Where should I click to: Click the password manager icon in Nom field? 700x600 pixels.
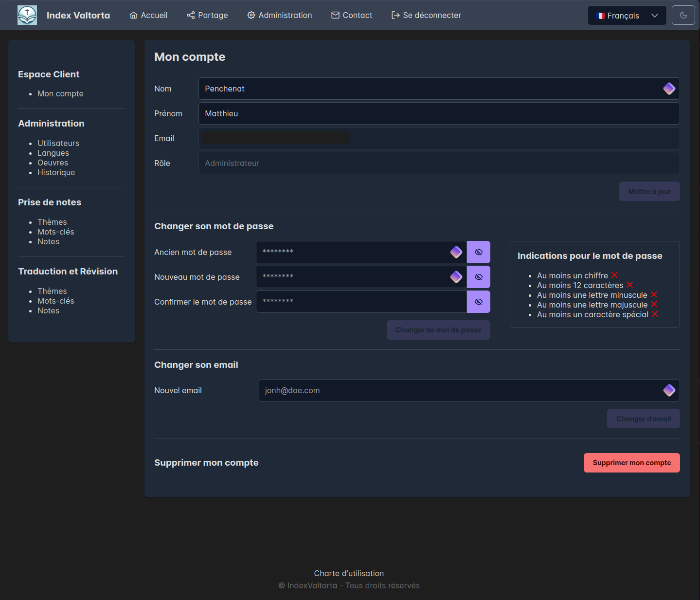click(669, 89)
